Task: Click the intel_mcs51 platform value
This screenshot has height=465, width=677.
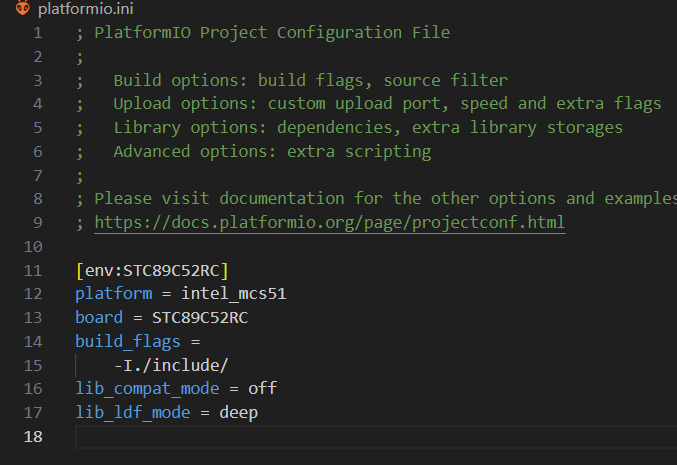Action: click(x=234, y=294)
